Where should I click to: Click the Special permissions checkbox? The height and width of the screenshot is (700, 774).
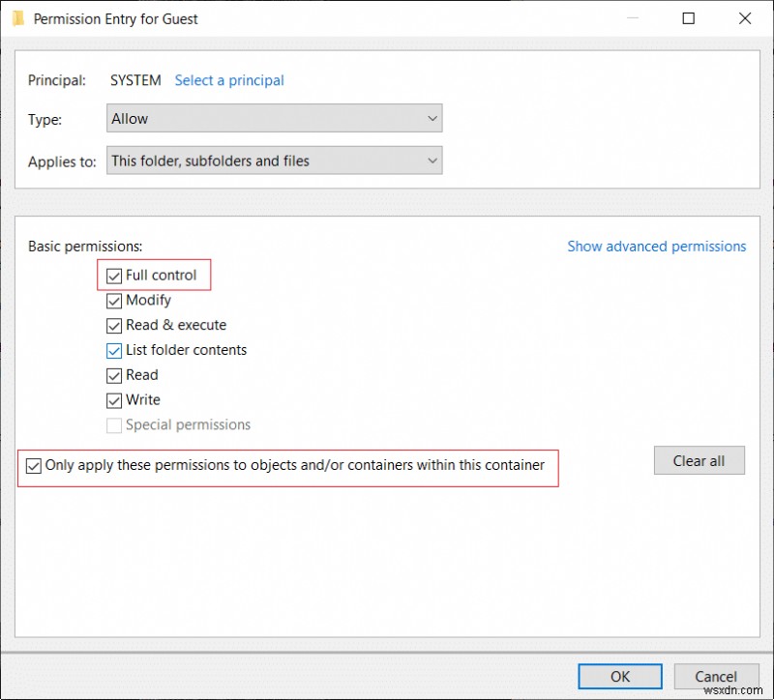click(114, 425)
